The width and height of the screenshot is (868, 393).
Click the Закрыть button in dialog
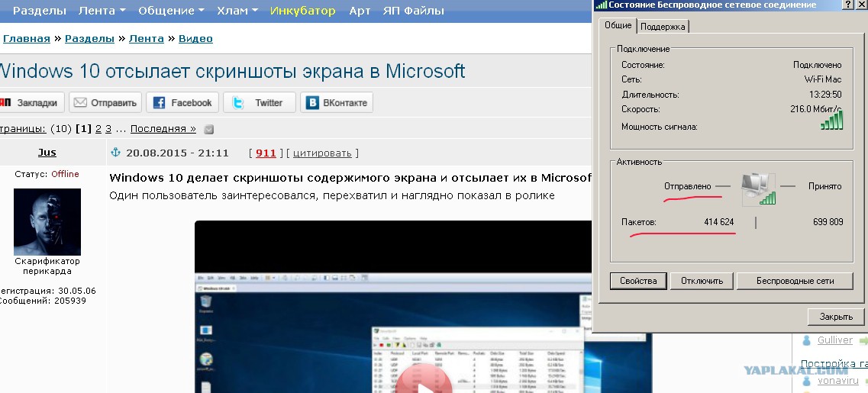click(836, 317)
